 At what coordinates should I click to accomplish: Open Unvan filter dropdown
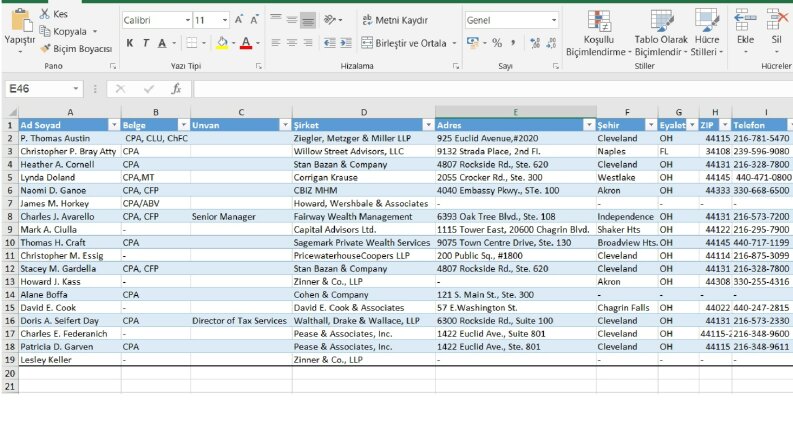[285, 125]
